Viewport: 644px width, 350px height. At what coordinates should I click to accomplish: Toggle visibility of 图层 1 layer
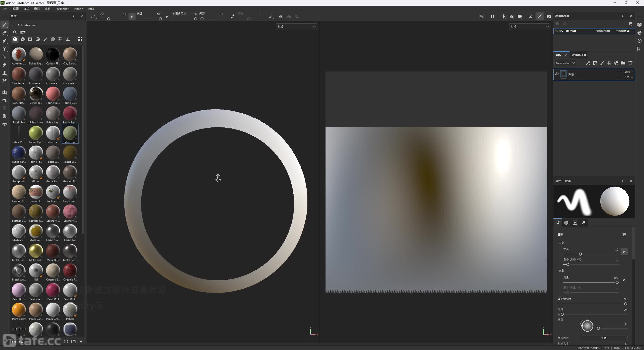557,74
